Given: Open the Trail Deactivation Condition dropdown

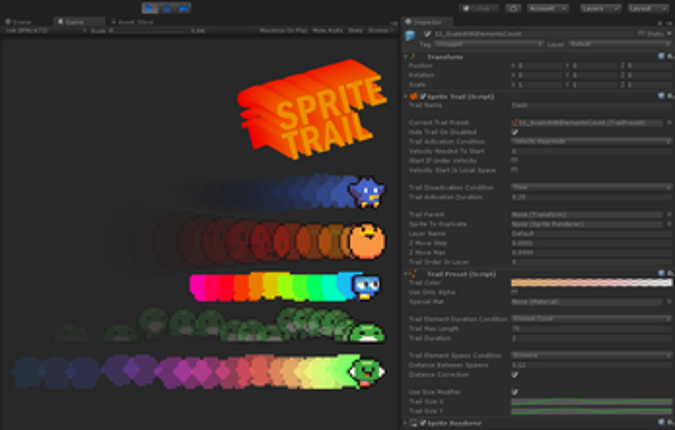Looking at the screenshot, I should click(x=590, y=187).
